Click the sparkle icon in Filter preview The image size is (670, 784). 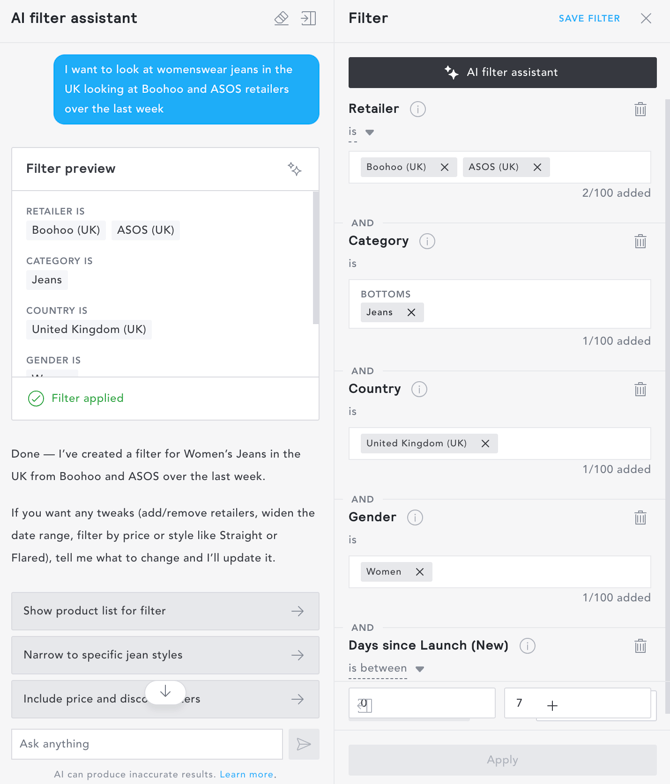(295, 169)
